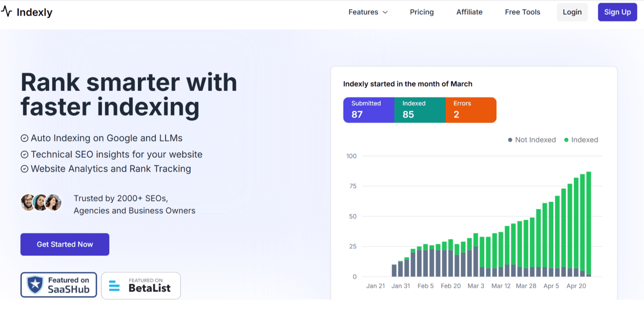Click the checkmark icon beside Website Analytics
Viewport: 644px width, 325px height.
point(24,169)
